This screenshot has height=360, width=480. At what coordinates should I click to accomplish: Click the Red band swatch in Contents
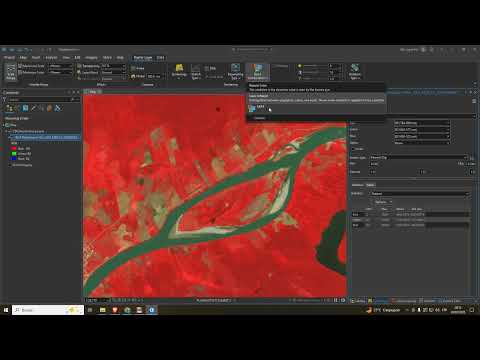(14, 148)
